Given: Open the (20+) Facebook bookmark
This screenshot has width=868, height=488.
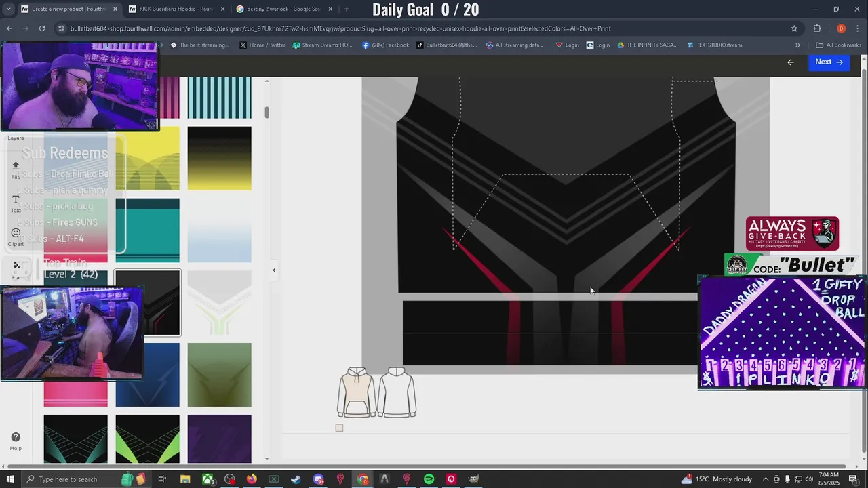Looking at the screenshot, I should [x=385, y=45].
